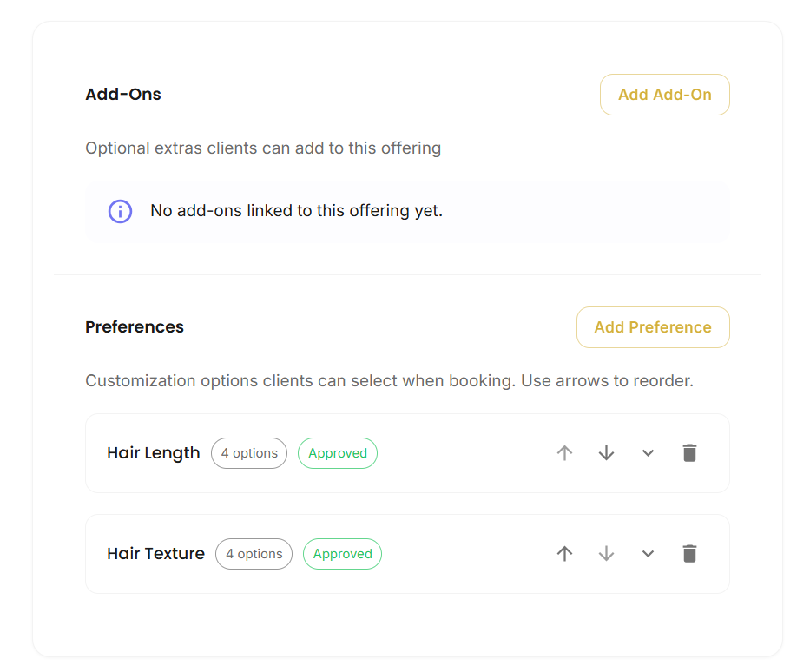810x672 pixels.
Task: Select the Hair Length row title
Action: pyautogui.click(x=153, y=453)
